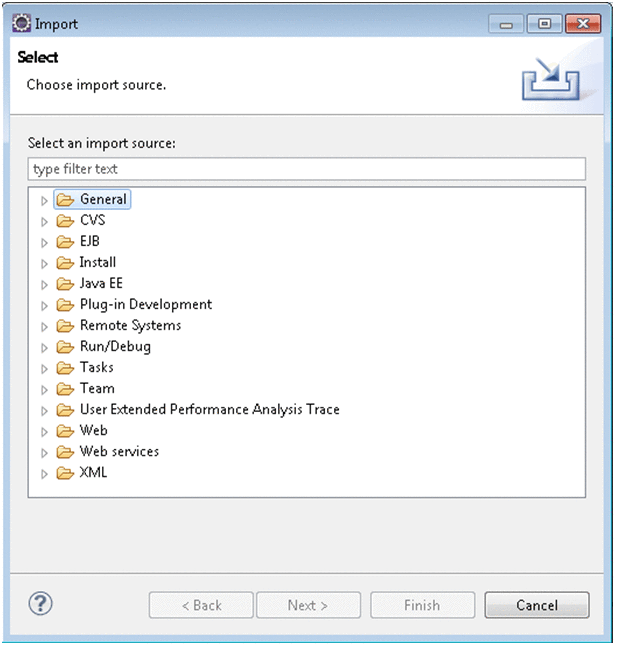Click the Remote Systems folder icon
Screen dimensions: 617x647
click(x=65, y=326)
